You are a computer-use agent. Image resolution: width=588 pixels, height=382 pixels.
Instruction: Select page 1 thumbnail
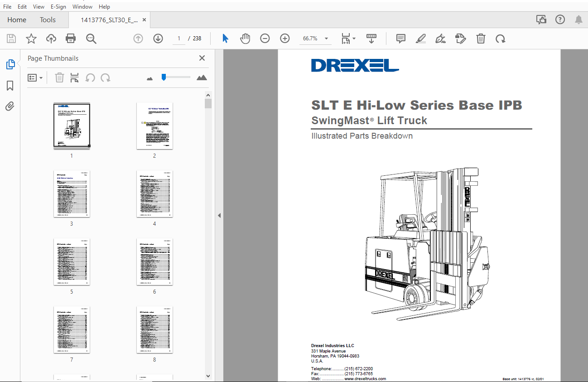coord(72,126)
